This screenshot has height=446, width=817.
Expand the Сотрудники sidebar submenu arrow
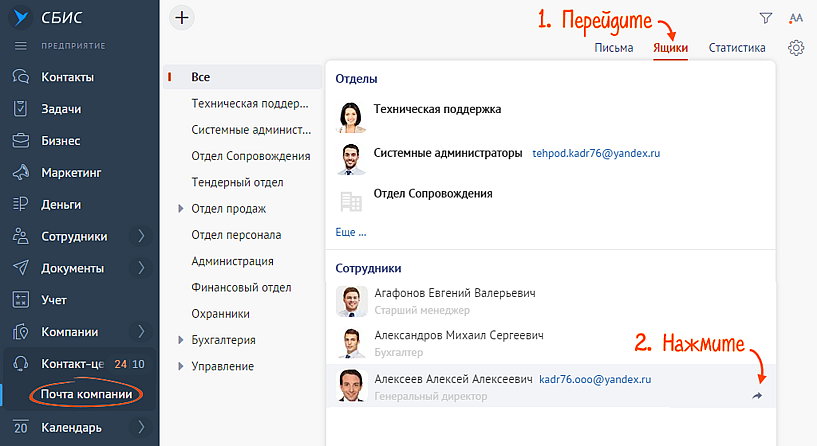pos(141,237)
